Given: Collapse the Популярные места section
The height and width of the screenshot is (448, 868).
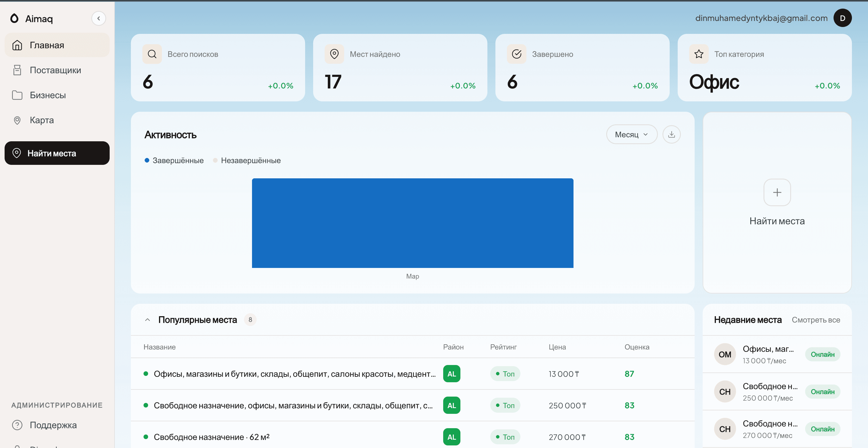Looking at the screenshot, I should 147,320.
